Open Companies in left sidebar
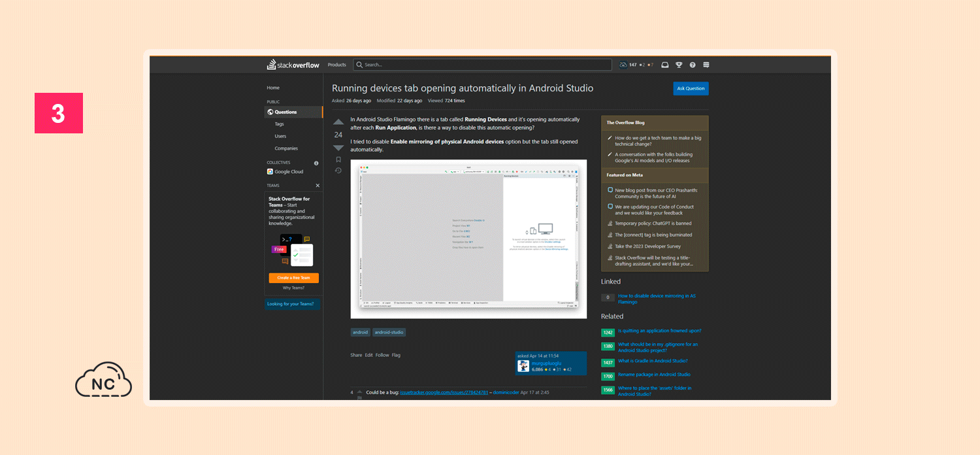Screen dimensions: 980x455 [x=286, y=148]
